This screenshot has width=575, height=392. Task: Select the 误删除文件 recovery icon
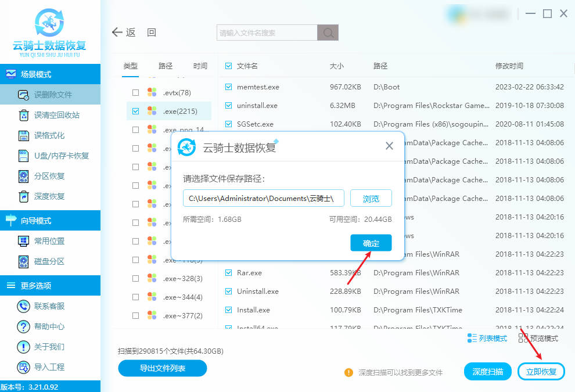click(x=24, y=95)
